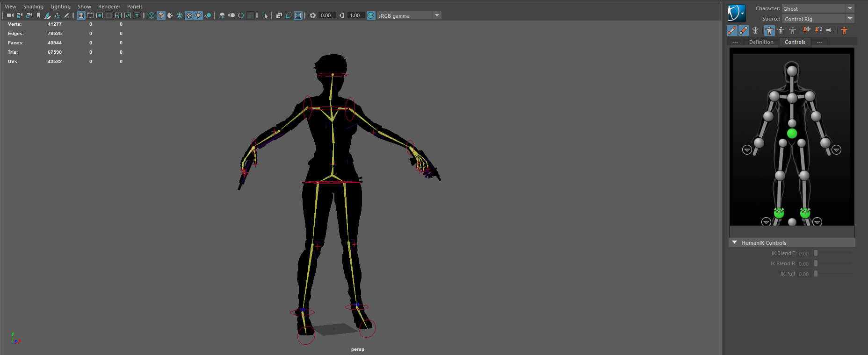
Task: Click the IK Blend T slider
Action: pyautogui.click(x=816, y=253)
